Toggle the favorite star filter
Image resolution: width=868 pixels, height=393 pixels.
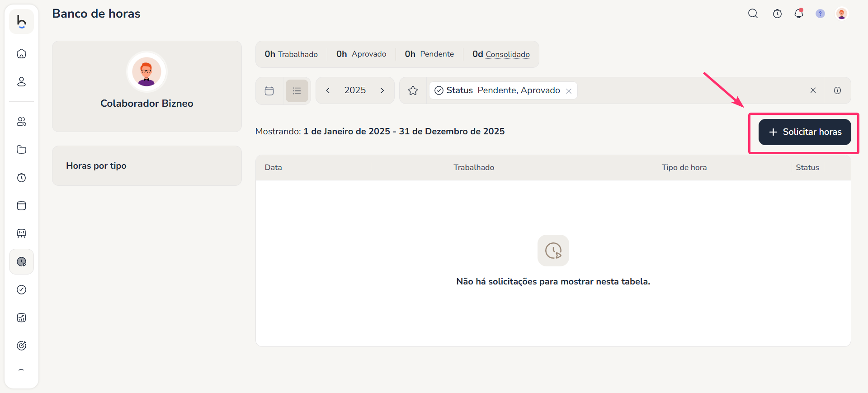point(413,91)
